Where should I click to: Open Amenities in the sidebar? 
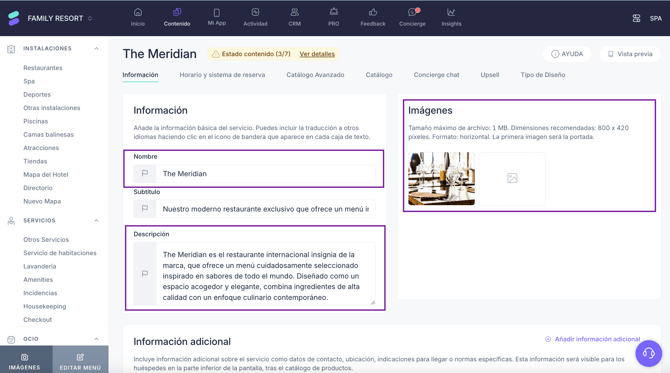point(38,279)
